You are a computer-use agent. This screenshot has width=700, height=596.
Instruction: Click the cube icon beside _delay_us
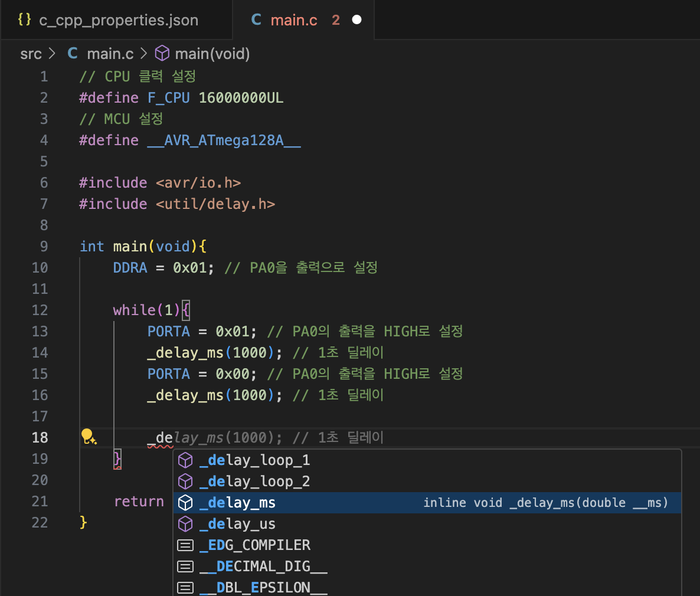pyautogui.click(x=185, y=523)
